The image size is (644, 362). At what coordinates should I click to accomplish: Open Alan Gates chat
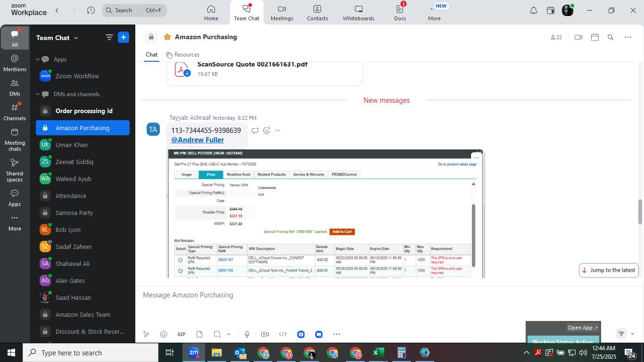pyautogui.click(x=83, y=280)
